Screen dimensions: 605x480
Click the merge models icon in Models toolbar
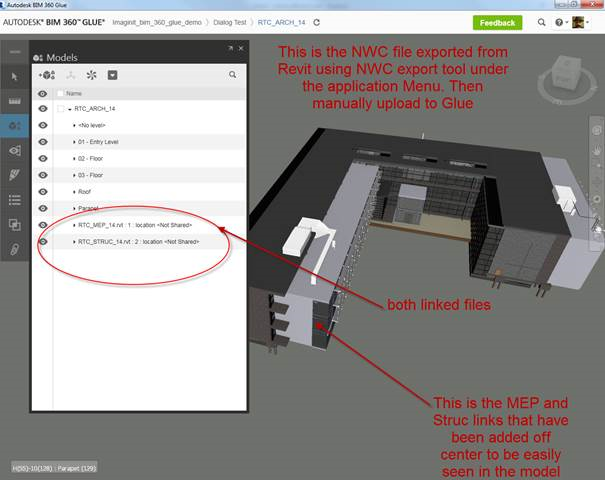tap(71, 75)
